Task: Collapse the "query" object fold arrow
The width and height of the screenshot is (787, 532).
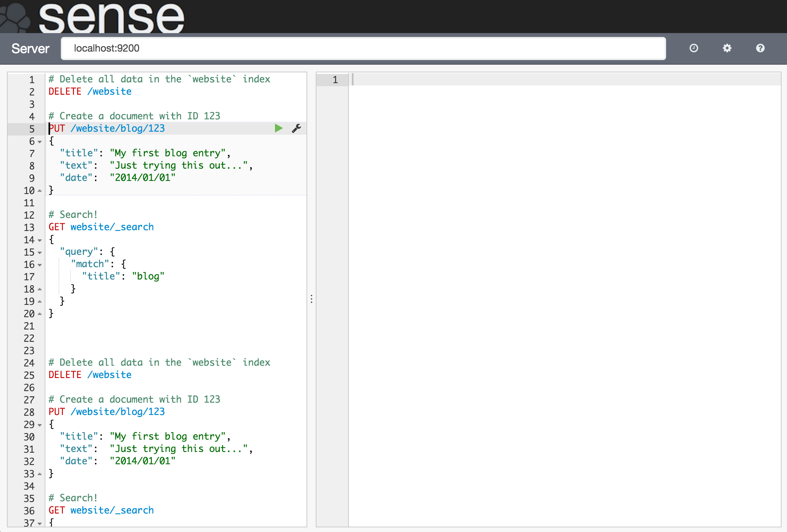Action: [x=40, y=253]
